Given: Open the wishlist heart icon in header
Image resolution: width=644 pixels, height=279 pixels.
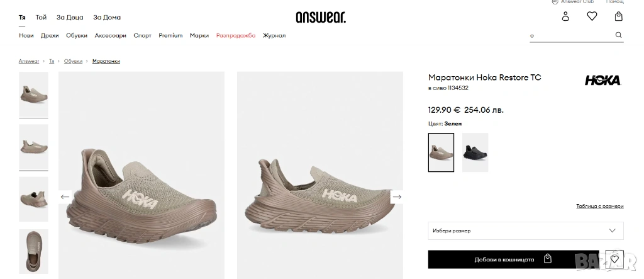Looking at the screenshot, I should click(x=592, y=16).
